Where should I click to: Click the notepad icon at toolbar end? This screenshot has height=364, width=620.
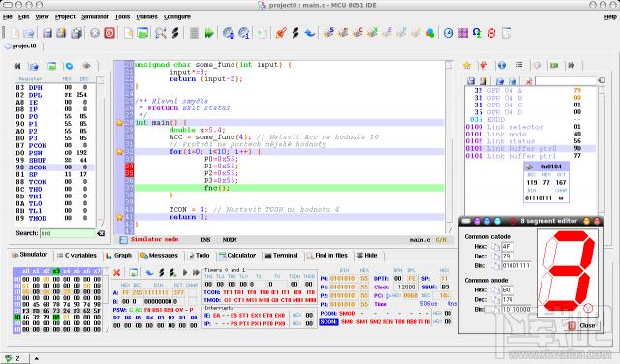point(507,33)
